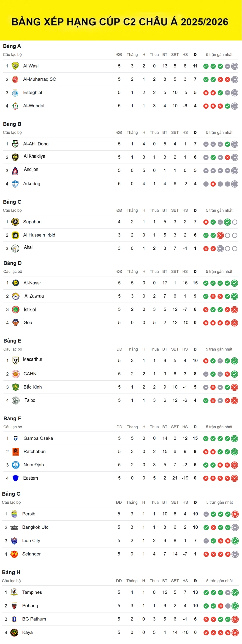Screen dimensions: 242x644
Task: Click the Bảng D group heading
Action: [13, 263]
